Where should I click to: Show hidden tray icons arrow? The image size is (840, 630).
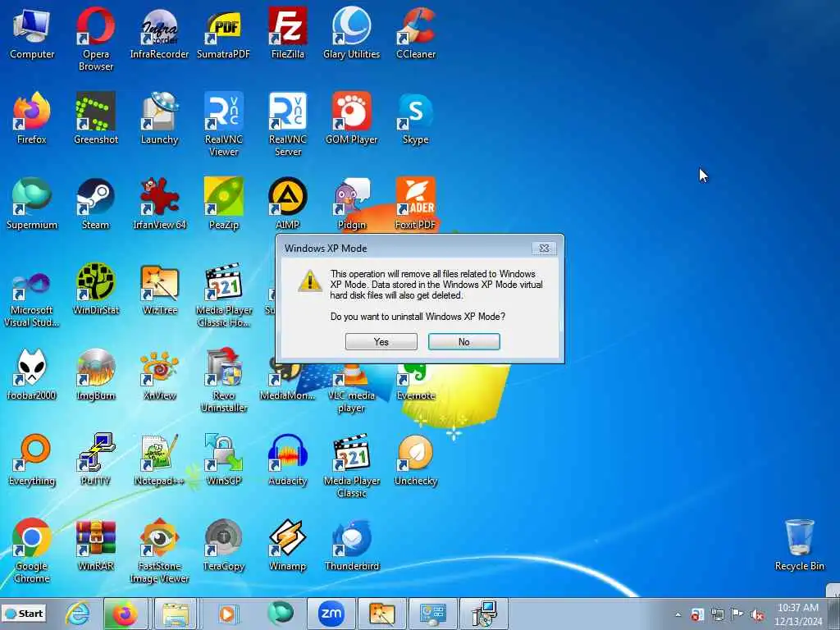pyautogui.click(x=678, y=615)
